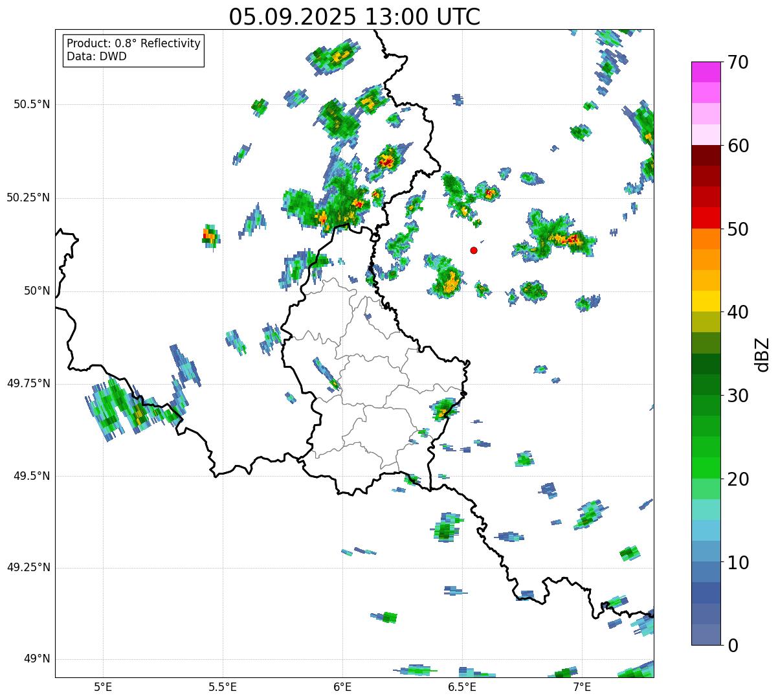The width and height of the screenshot is (778, 700).
Task: Click the 7°E longitude label
Action: click(582, 686)
